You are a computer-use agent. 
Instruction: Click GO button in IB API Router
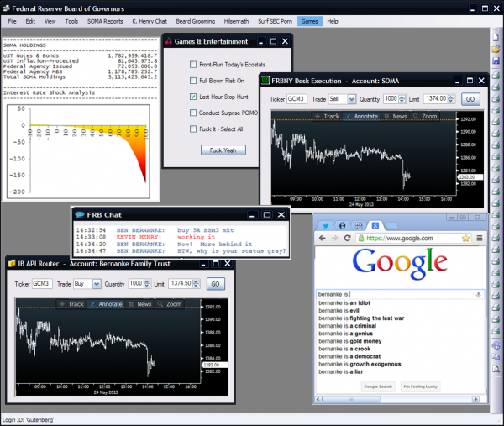215,284
